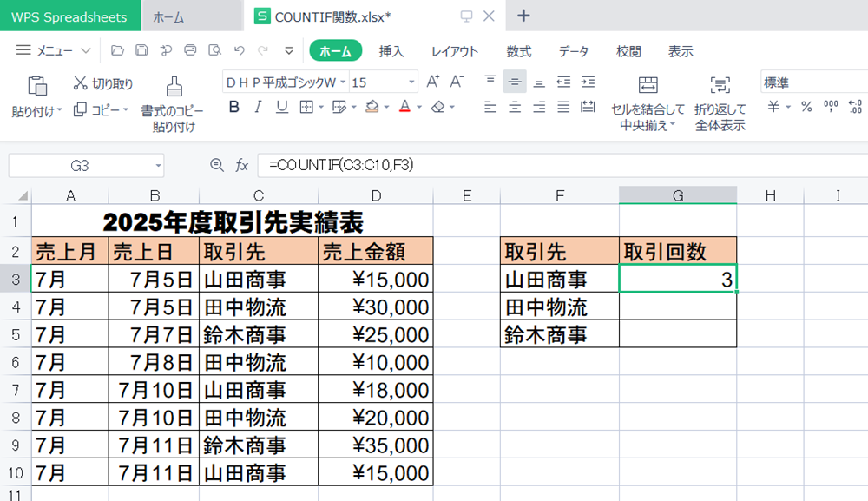Center text horizontally
Viewport: 868px width, 501px height.
(515, 107)
